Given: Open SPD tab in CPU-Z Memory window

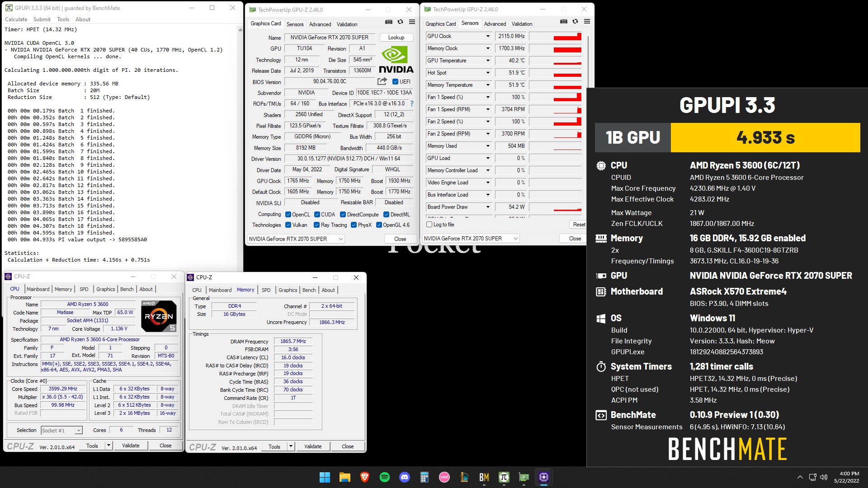Looking at the screenshot, I should (x=266, y=290).
